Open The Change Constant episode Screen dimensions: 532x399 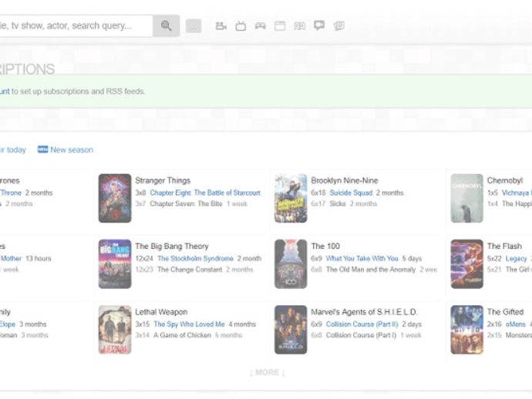190,270
